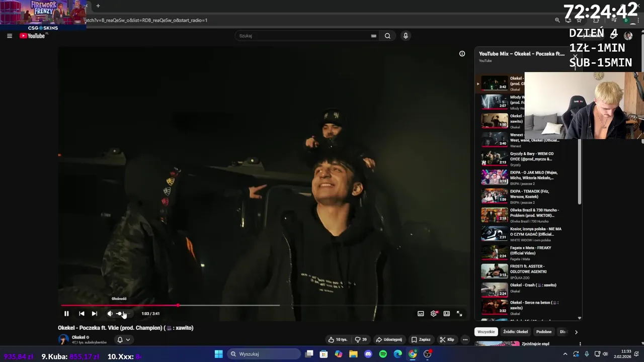
Task: Go to the YouTube home logo
Action: pos(33,36)
